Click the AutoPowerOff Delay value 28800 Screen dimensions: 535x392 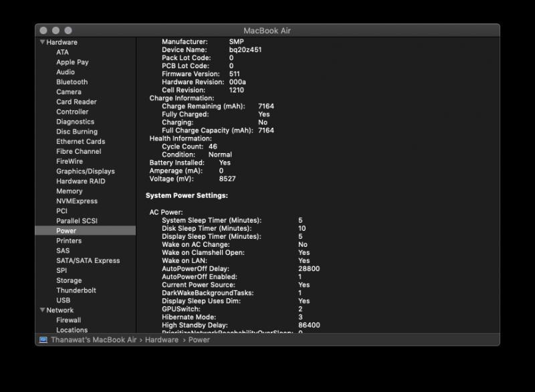click(309, 268)
